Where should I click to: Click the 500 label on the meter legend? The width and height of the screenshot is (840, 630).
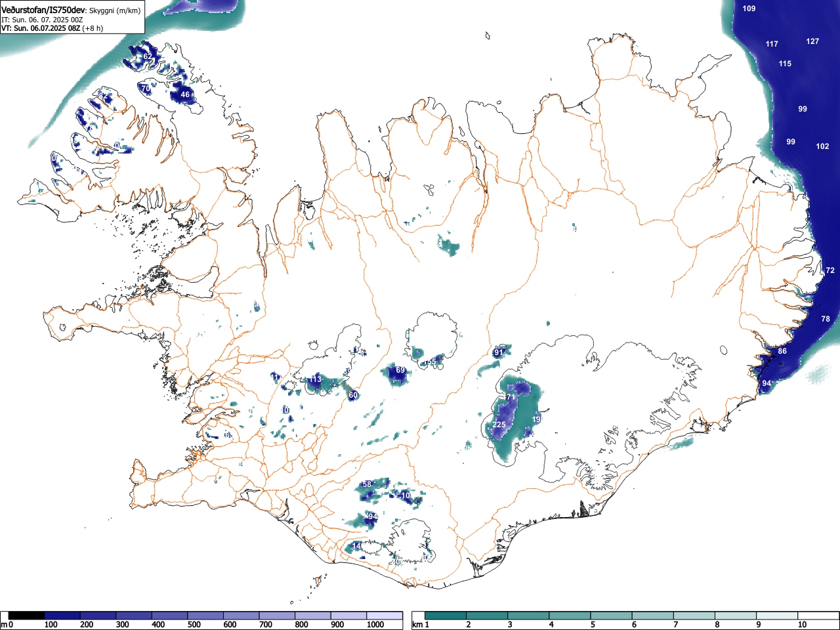pos(194,625)
